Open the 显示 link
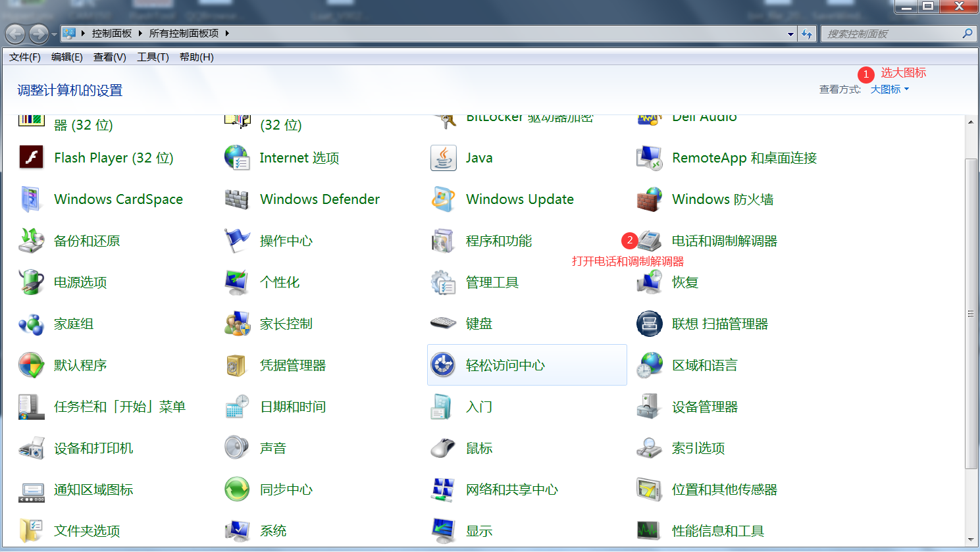The width and height of the screenshot is (980, 552). click(479, 531)
